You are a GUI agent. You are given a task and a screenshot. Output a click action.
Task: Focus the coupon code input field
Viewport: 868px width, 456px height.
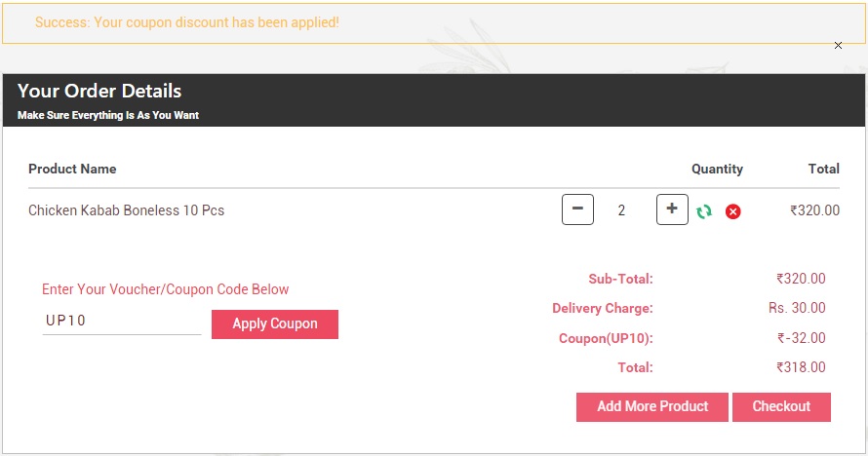(121, 322)
